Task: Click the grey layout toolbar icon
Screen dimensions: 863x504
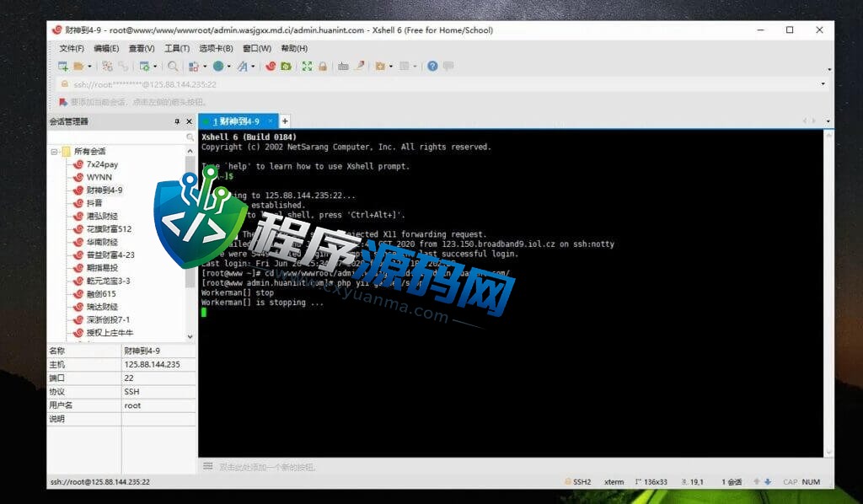Action: 405,66
